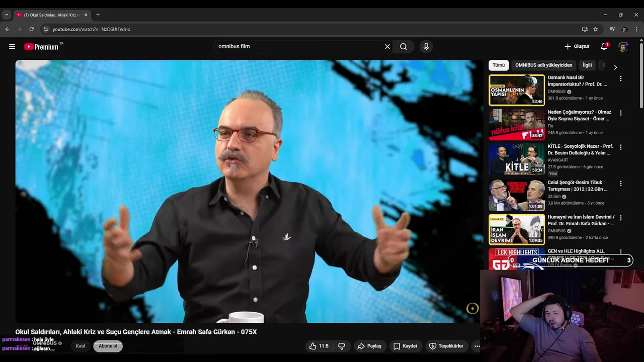View site information icon in address bar
644x362 pixels.
click(x=46, y=29)
